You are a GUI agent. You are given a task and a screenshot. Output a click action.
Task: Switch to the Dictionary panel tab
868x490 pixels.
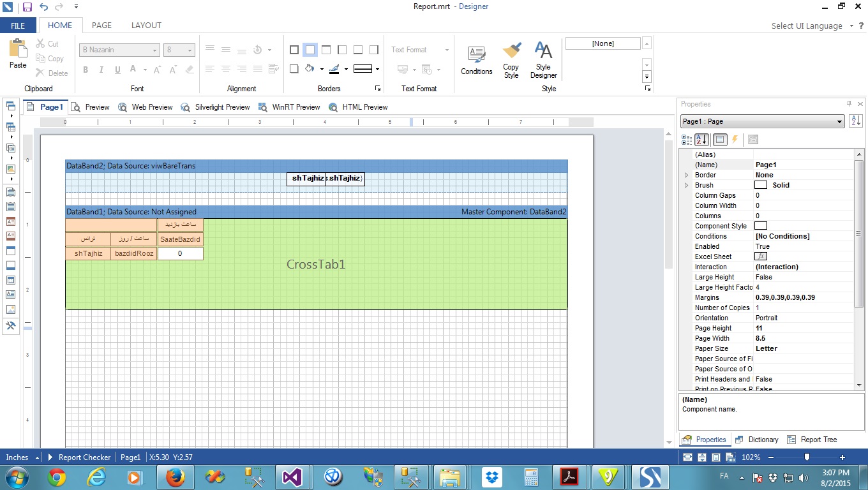click(756, 440)
